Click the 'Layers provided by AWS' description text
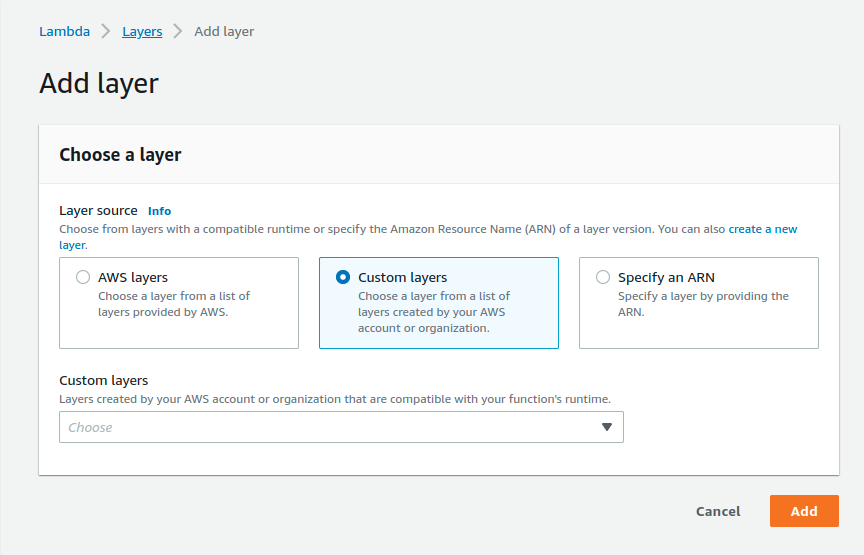Viewport: 864px width, 555px height. 174,304
